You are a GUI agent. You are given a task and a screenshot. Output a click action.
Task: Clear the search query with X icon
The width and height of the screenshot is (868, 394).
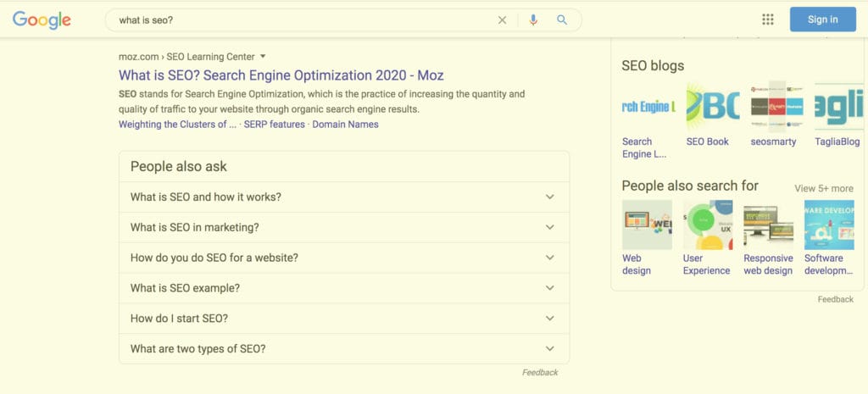pyautogui.click(x=502, y=20)
